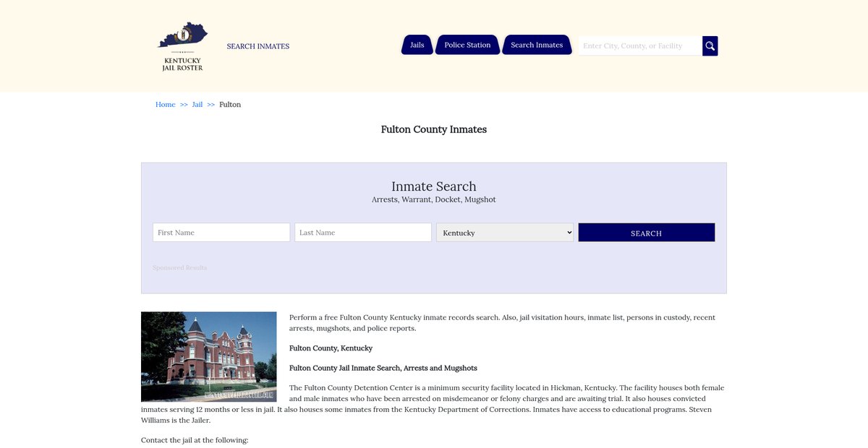Click the Kentucky Jail Roster logo
Screen dimensions: 868x448
182,46
